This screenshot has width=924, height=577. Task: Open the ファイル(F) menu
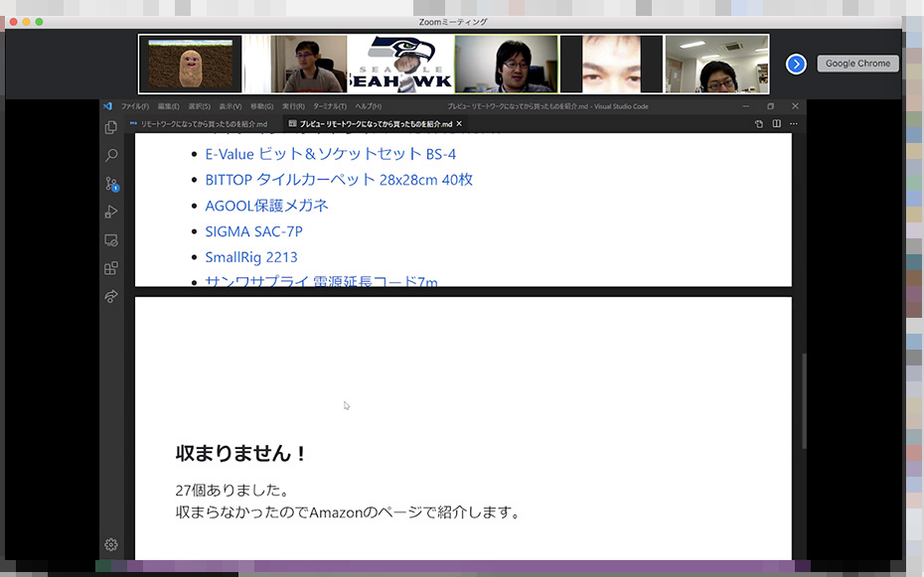coord(135,106)
